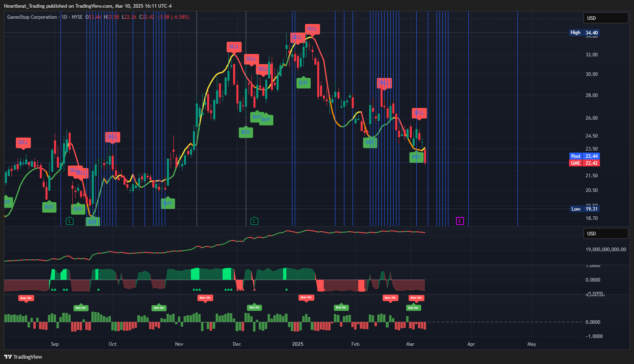Click the late-October BUY label
Image resolution: width=634 pixels, height=364 pixels.
tap(168, 203)
